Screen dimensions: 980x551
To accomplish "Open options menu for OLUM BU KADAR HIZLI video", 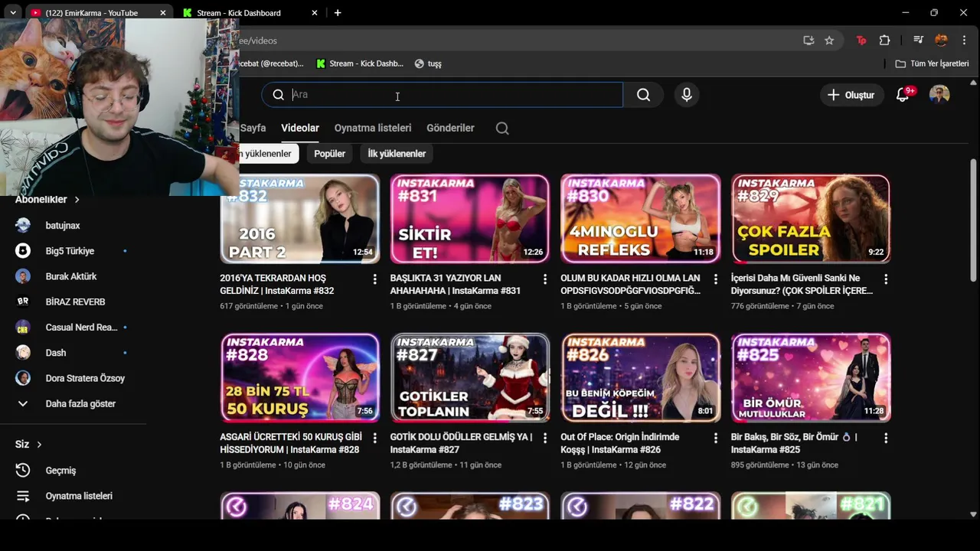I will 716,279.
